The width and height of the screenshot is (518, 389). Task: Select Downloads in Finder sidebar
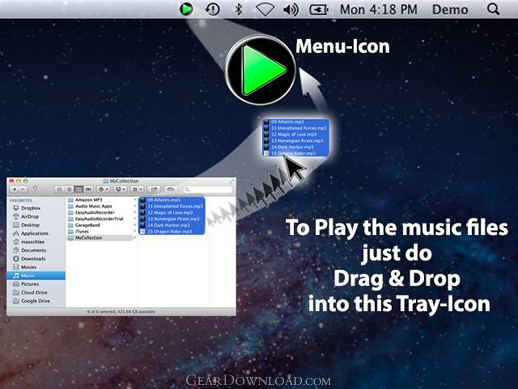tap(29, 259)
